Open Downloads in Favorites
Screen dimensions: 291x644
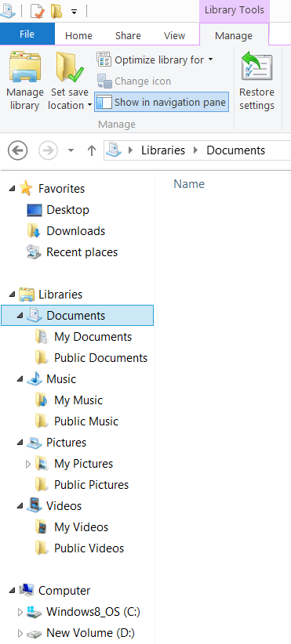coord(75,231)
